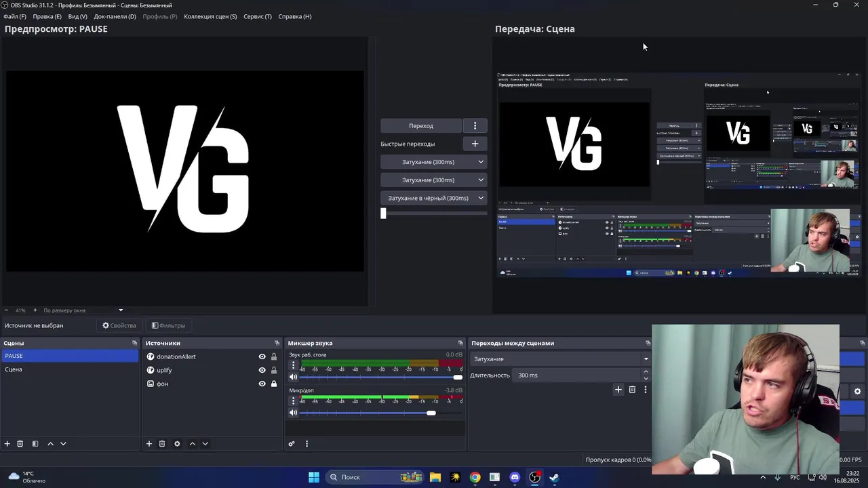Open Discord from the taskbar
This screenshot has height=488, width=868.
tap(515, 477)
